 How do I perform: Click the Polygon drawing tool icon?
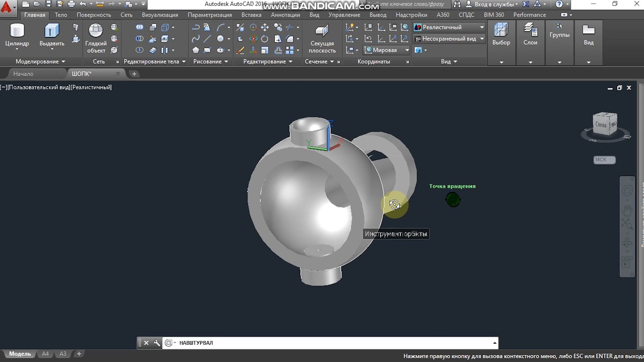(196, 50)
